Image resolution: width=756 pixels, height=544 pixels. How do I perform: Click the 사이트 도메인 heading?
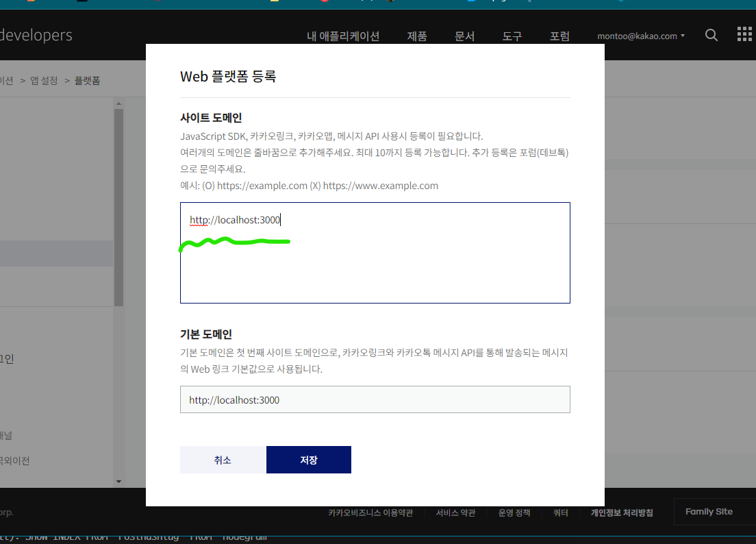click(211, 118)
